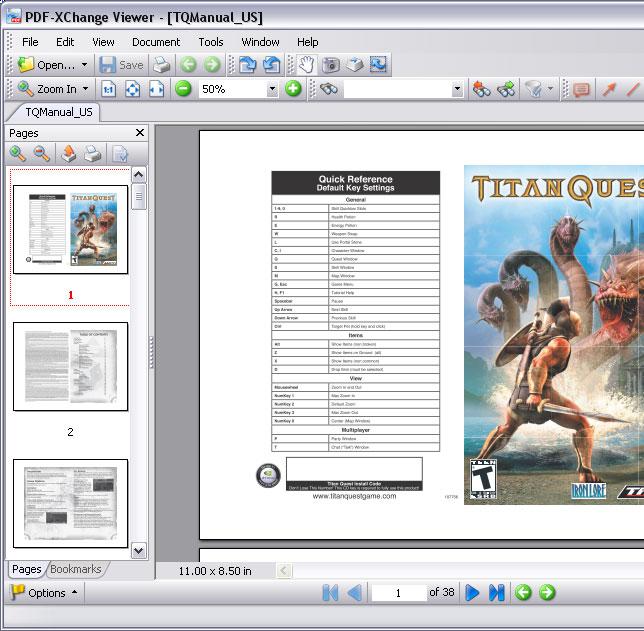Fit the page width to the window
644x631 pixels.
click(x=156, y=89)
